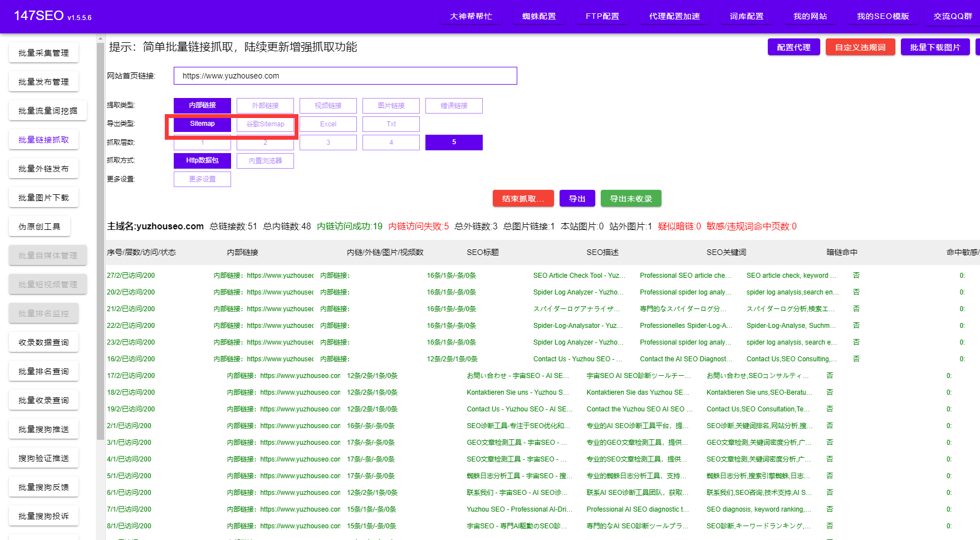Click the green 导出未收录 button
Screen dimensions: 980x540
[630, 199]
